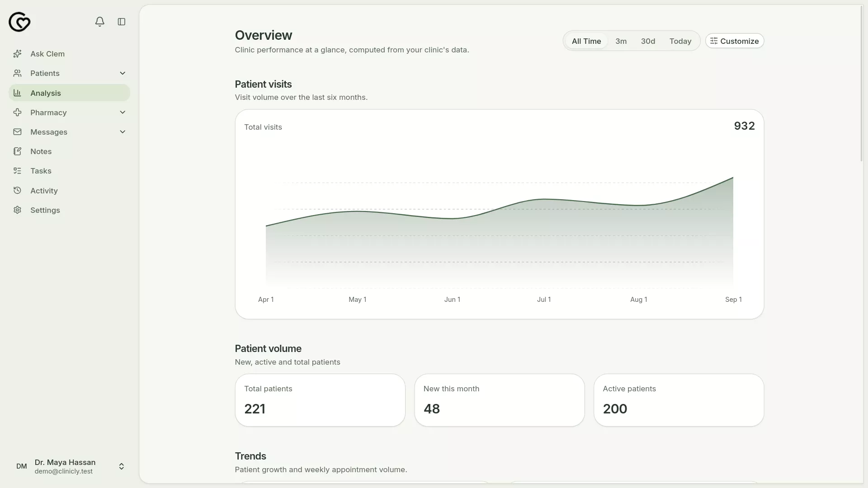Click the Trends heading
The width and height of the screenshot is (868, 488).
click(x=250, y=456)
